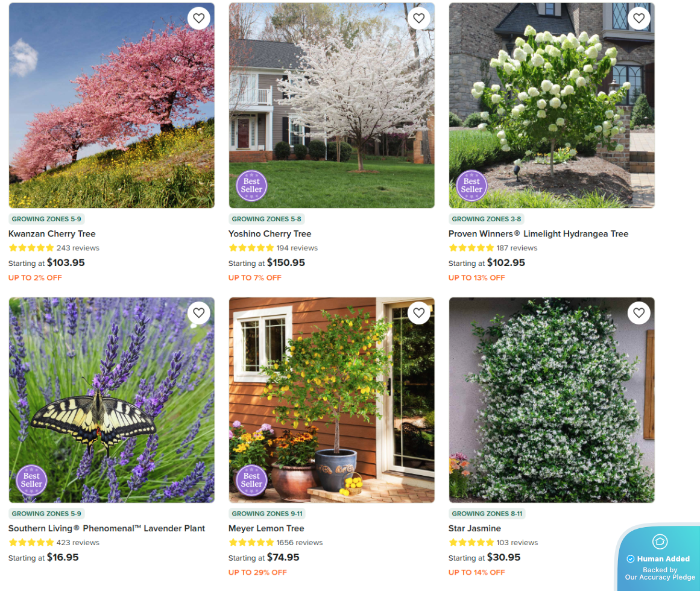
Task: Open Kwanzan Cherry Tree product title
Action: point(52,233)
